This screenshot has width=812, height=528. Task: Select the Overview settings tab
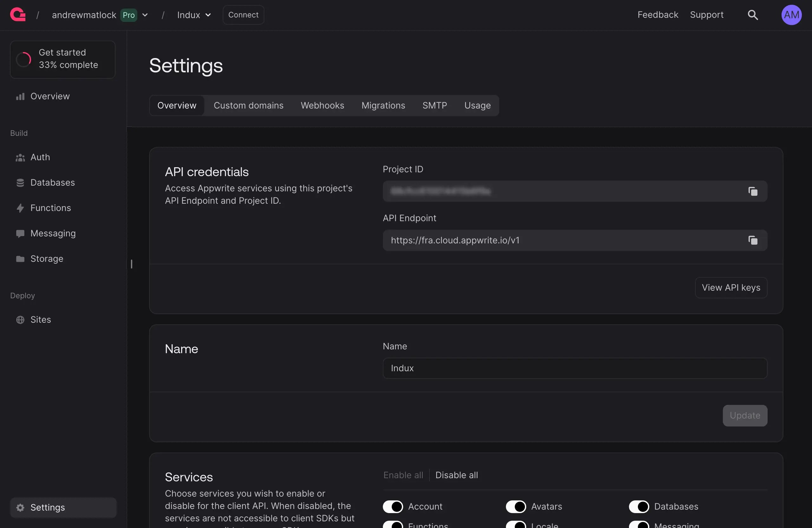coord(177,105)
